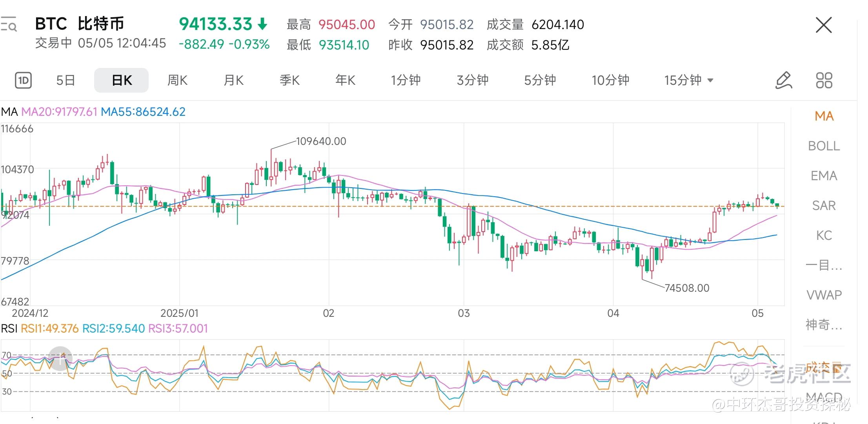Choose the 5分钟 interval
This screenshot has height=424, width=868.
click(x=540, y=80)
